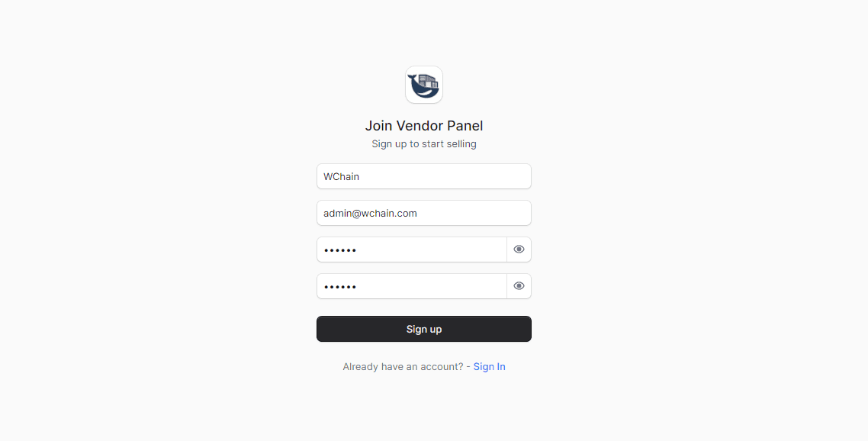Viewport: 868px width, 441px height.
Task: Place cursor on WChain text in name input
Action: [x=342, y=177]
